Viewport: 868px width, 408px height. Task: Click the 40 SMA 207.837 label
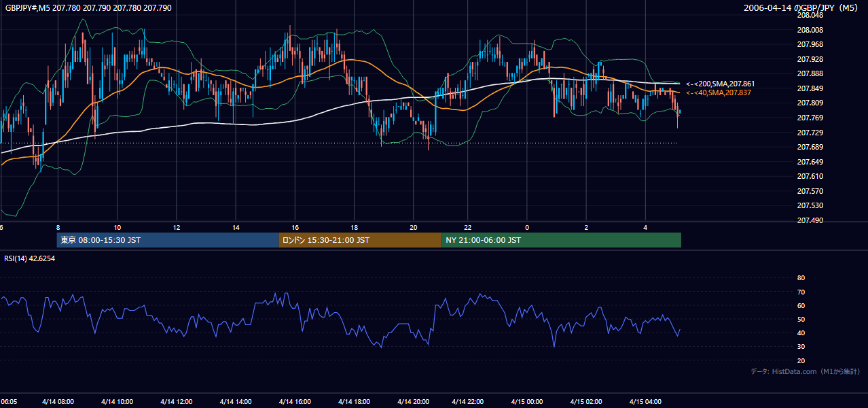click(x=718, y=92)
